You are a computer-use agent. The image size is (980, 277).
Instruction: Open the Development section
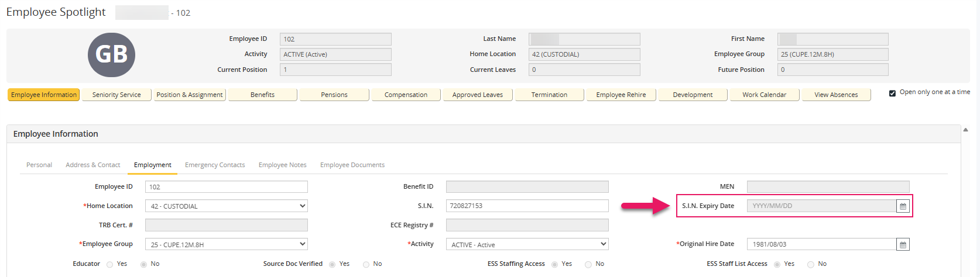pos(693,95)
